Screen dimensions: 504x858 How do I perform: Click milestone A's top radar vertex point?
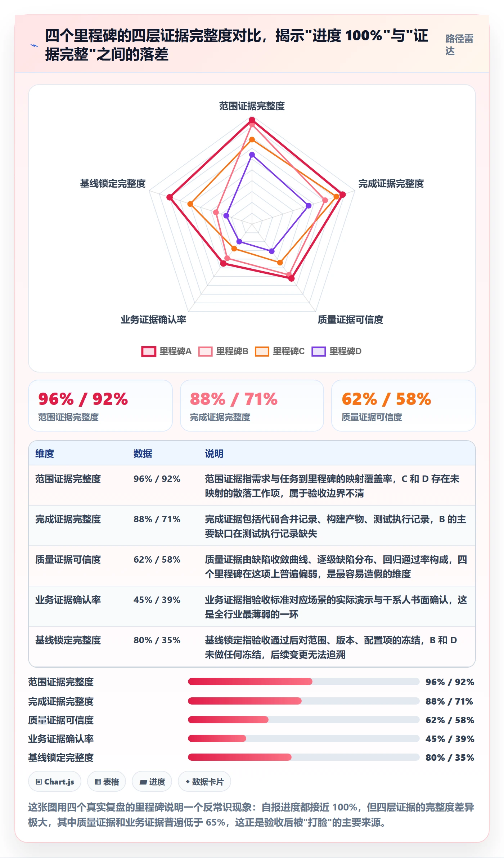(x=252, y=120)
